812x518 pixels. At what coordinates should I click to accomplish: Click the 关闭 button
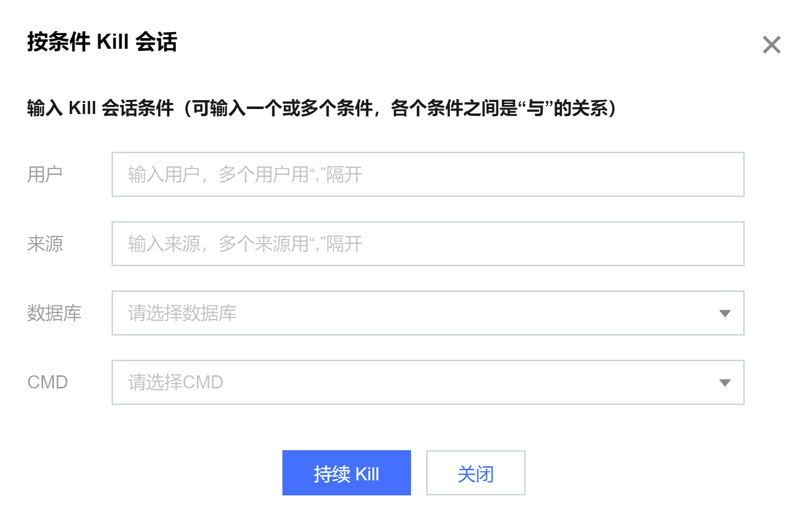coord(475,473)
